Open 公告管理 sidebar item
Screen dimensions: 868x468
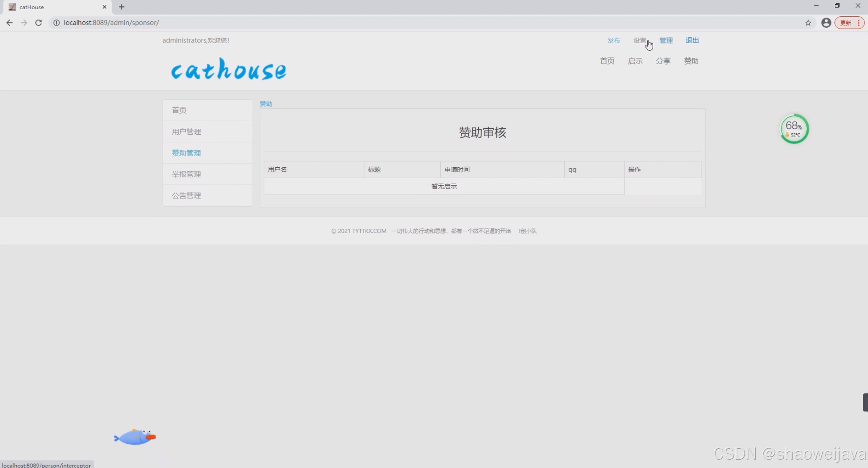click(186, 195)
